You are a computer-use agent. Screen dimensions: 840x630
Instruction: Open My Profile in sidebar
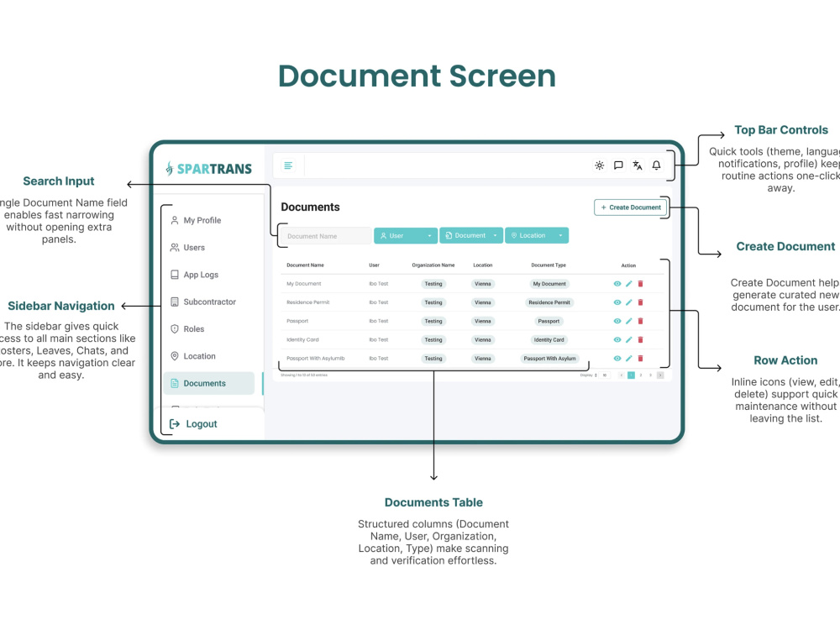coord(196,220)
